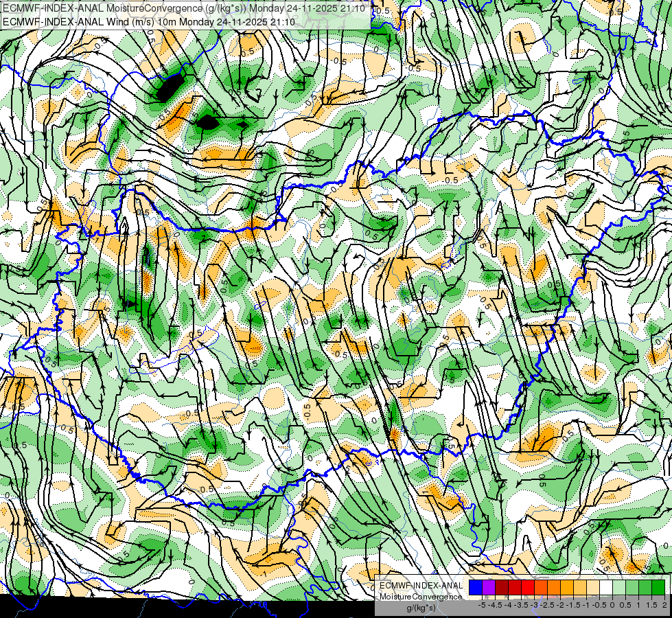Click the red-orange legend swatch
The height and width of the screenshot is (618, 672).
(541, 588)
